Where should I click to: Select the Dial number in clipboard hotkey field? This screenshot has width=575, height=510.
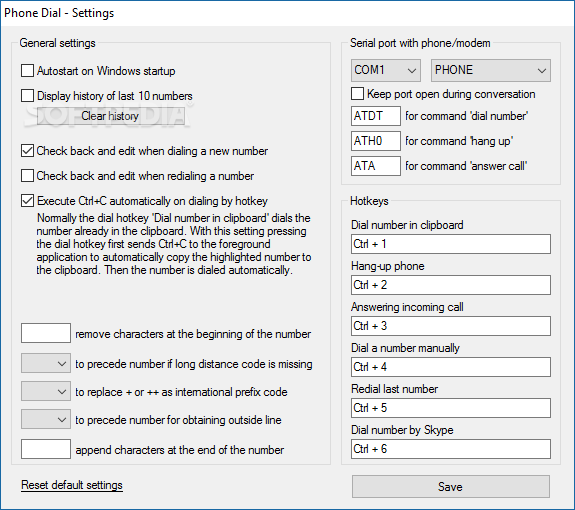click(x=451, y=244)
